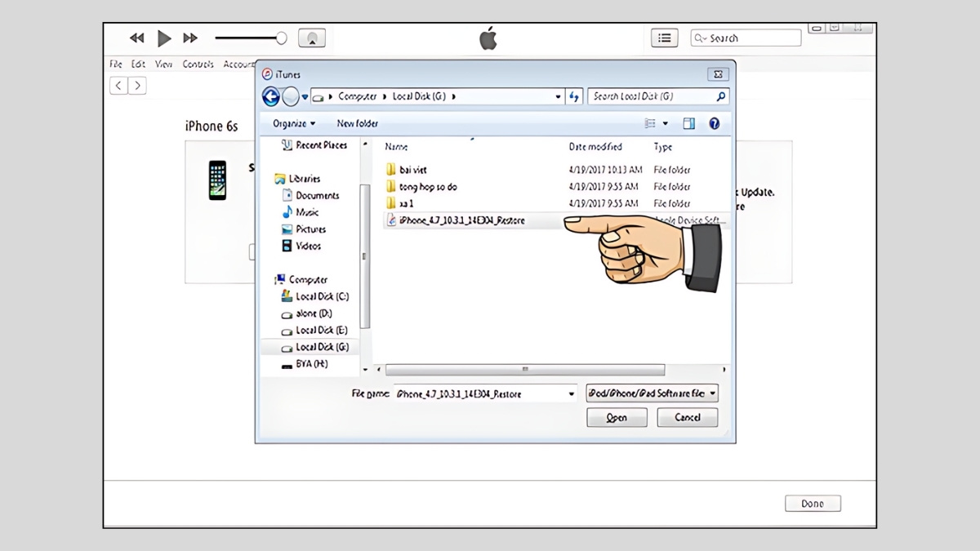The image size is (980, 551).
Task: Select Local Disk (G:) drive
Action: [315, 347]
